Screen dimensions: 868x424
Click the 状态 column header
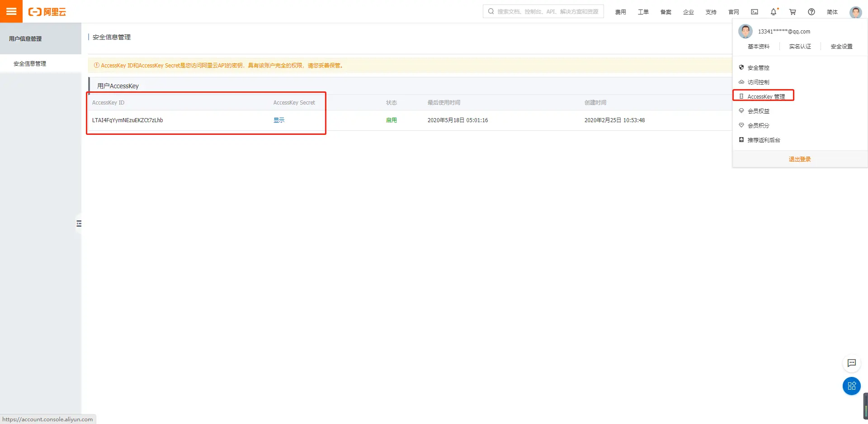pos(392,103)
